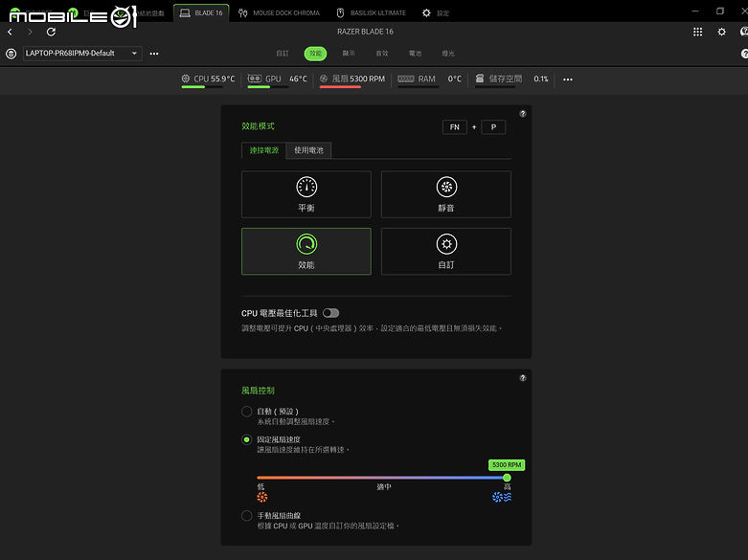Switch to MOUSE DOCK CHROMA tab
748x560 pixels.
point(280,12)
